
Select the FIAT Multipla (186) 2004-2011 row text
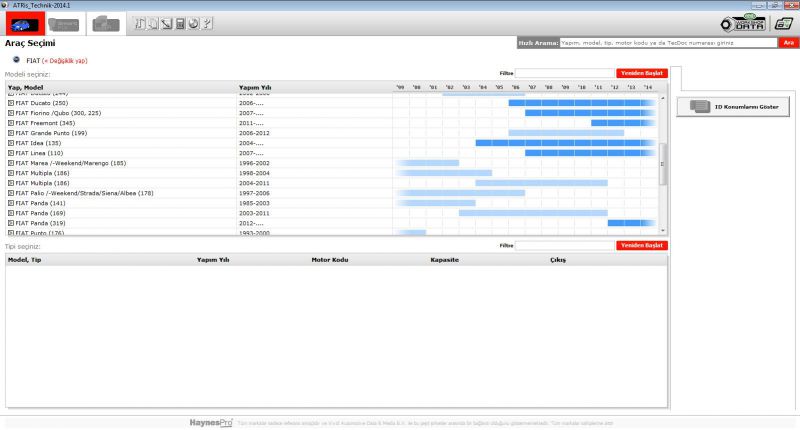[42, 183]
